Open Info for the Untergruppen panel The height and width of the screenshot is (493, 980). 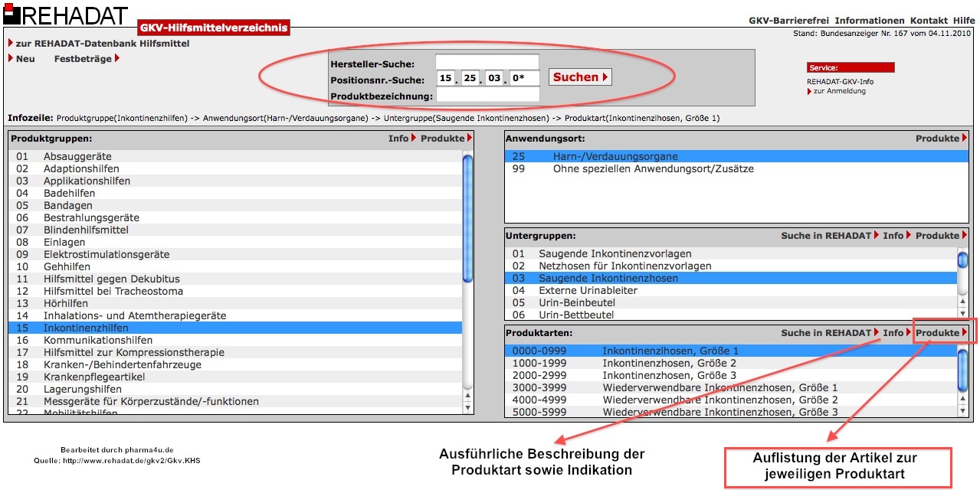click(x=893, y=236)
